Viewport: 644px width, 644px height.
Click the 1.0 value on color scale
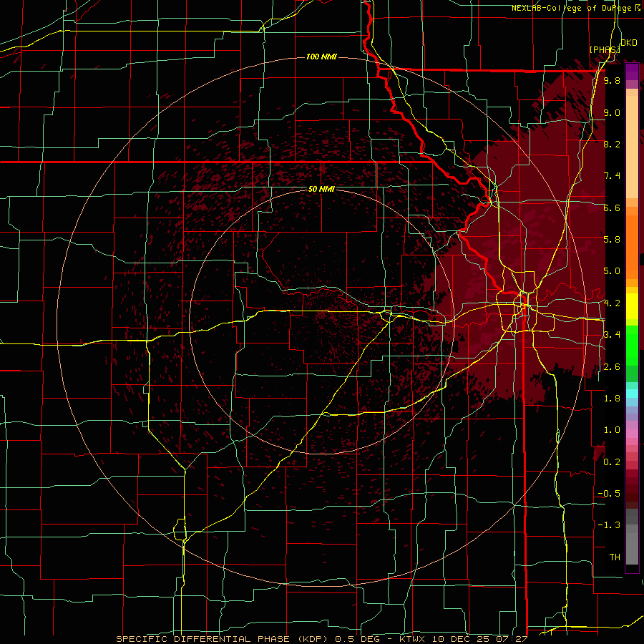612,430
